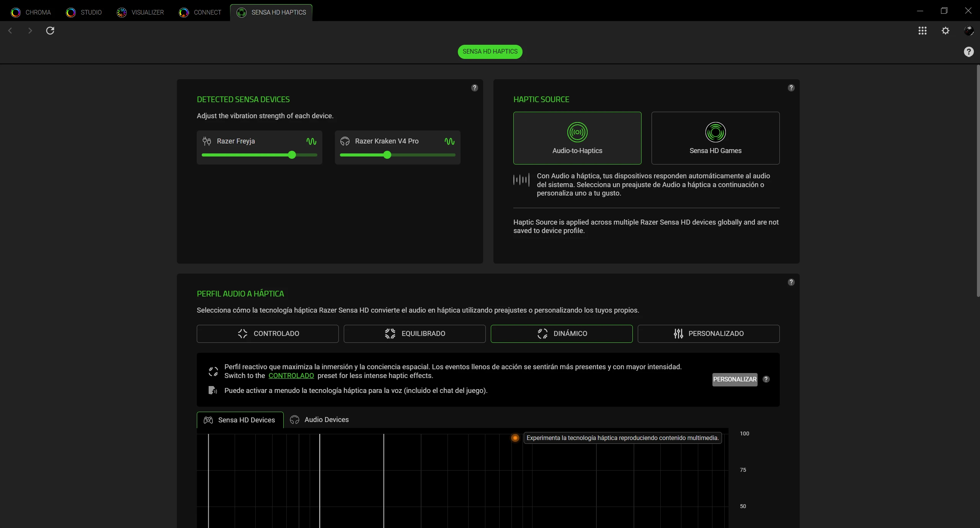The width and height of the screenshot is (980, 528).
Task: Click the page vertical scrollbar
Action: (x=978, y=181)
